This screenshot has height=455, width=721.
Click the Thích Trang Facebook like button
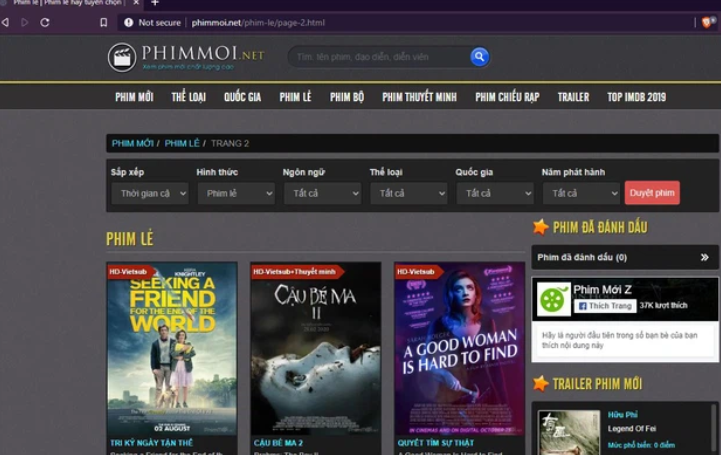[604, 306]
